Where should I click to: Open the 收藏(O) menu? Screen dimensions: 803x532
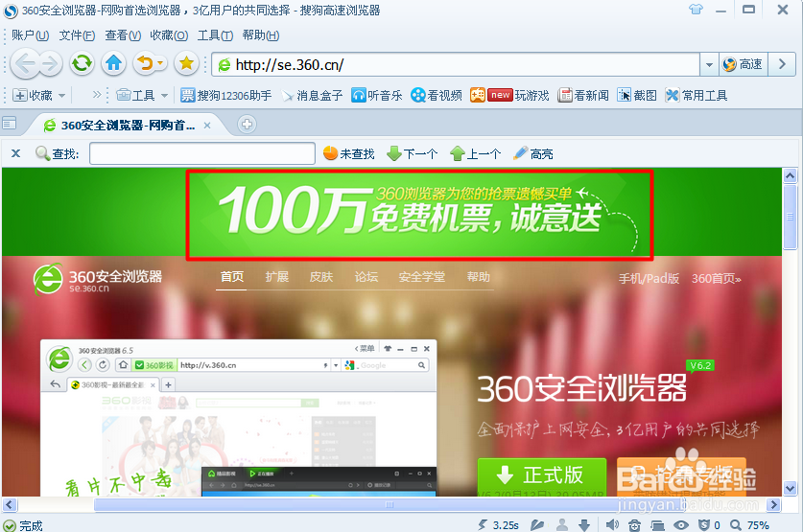[169, 35]
